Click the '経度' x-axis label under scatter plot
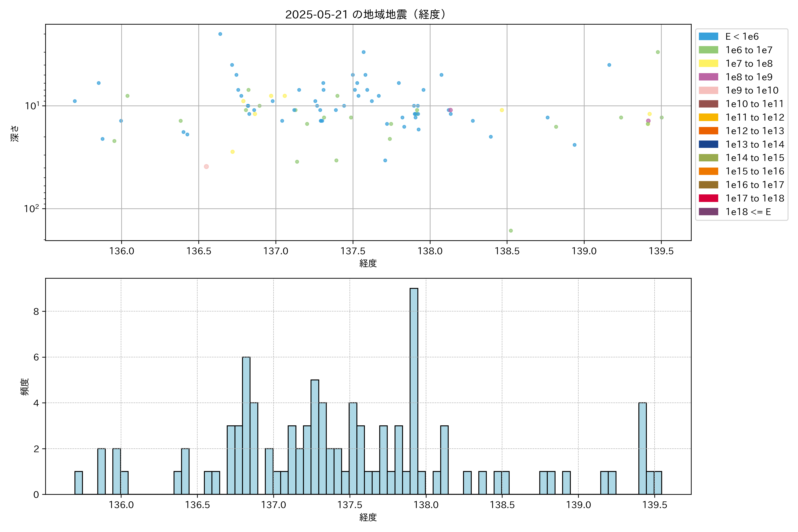Screen dimensions: 798x532 pyautogui.click(x=368, y=263)
